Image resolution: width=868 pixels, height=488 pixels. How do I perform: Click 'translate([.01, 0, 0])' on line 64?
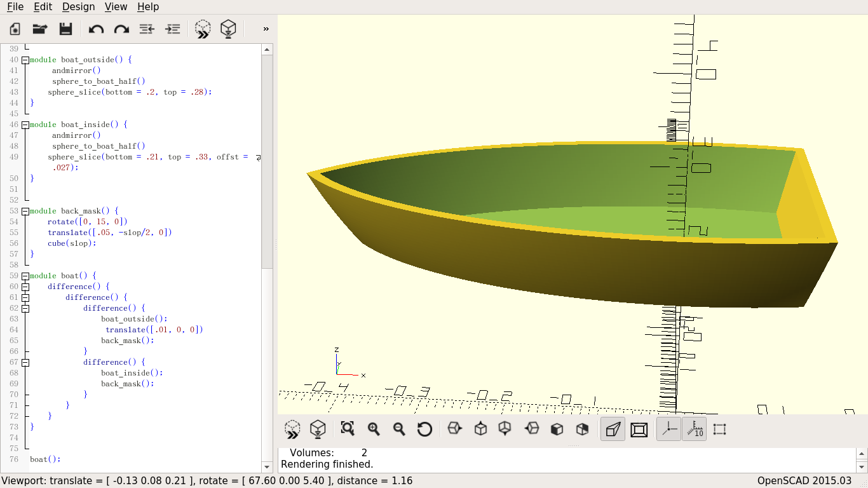coord(154,330)
